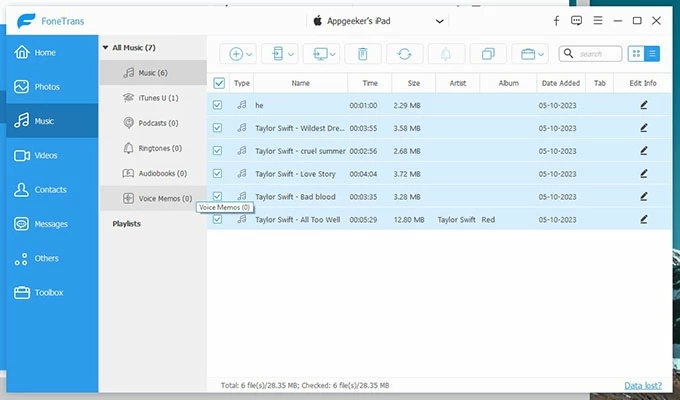
Task: Collapse the All Music tree
Action: 104,47
